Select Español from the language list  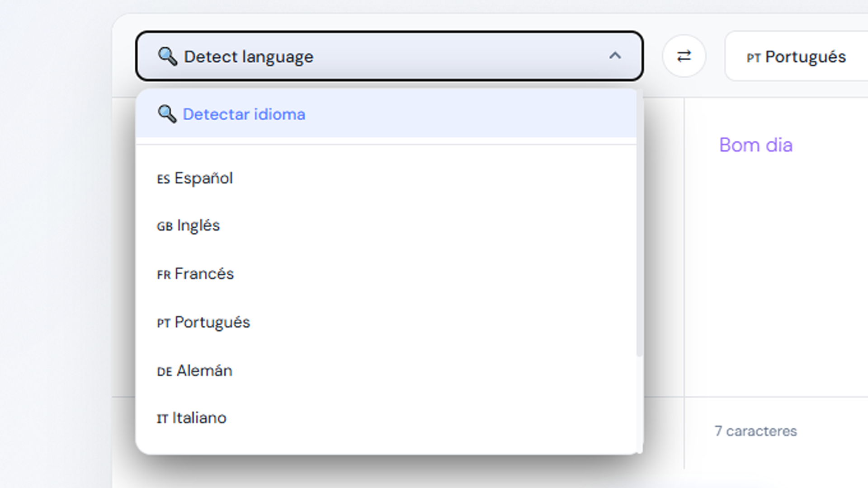pos(203,178)
